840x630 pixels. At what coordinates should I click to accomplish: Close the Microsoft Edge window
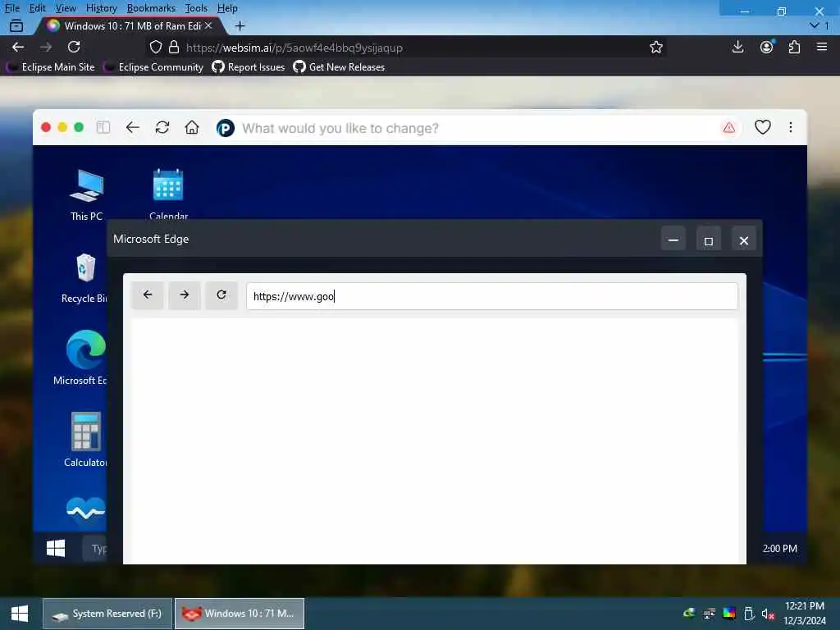[x=743, y=240]
